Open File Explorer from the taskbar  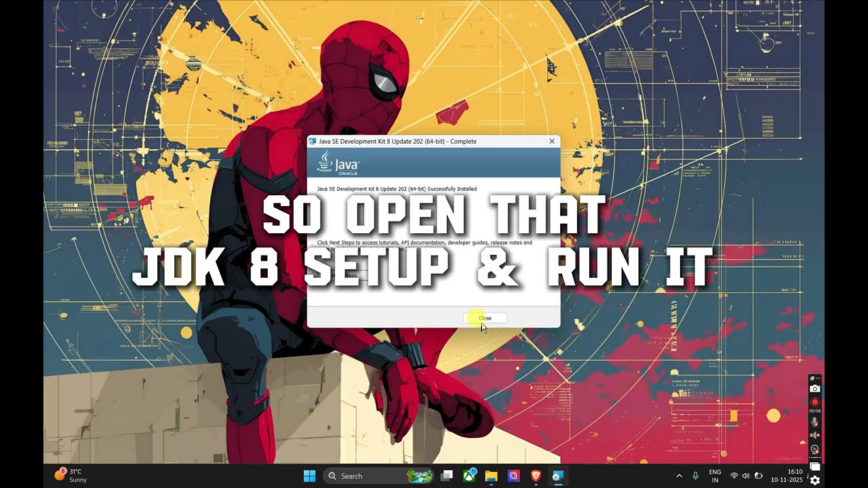pyautogui.click(x=492, y=476)
